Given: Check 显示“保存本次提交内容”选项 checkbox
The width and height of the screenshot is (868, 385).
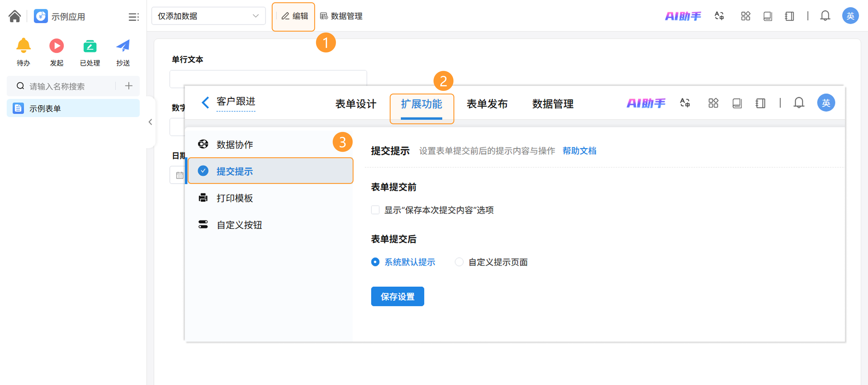Looking at the screenshot, I should tap(375, 210).
